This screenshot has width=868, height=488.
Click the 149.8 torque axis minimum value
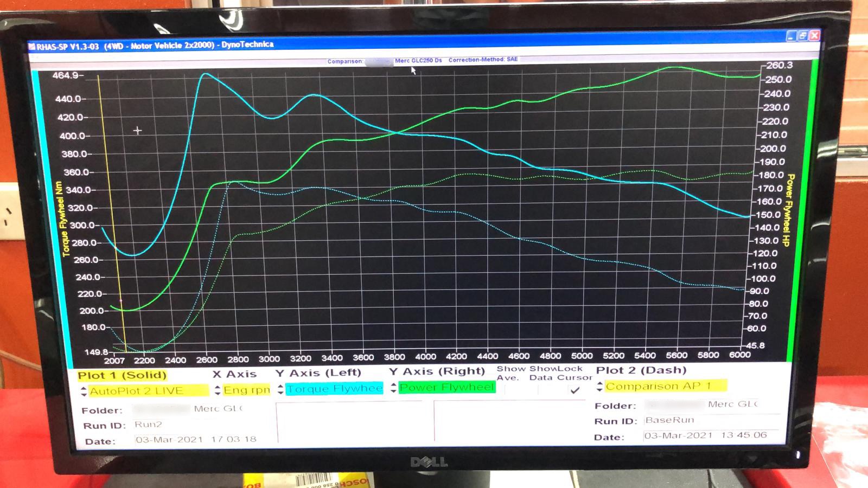[97, 352]
